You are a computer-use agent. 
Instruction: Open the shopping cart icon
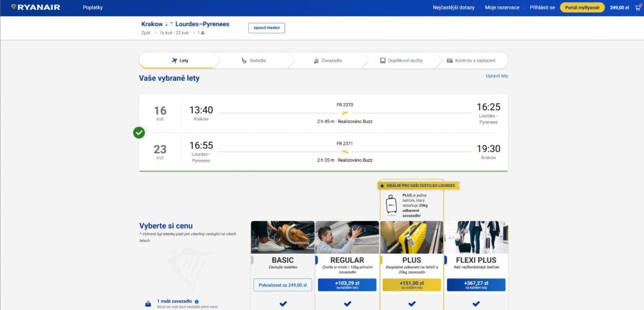tap(637, 8)
